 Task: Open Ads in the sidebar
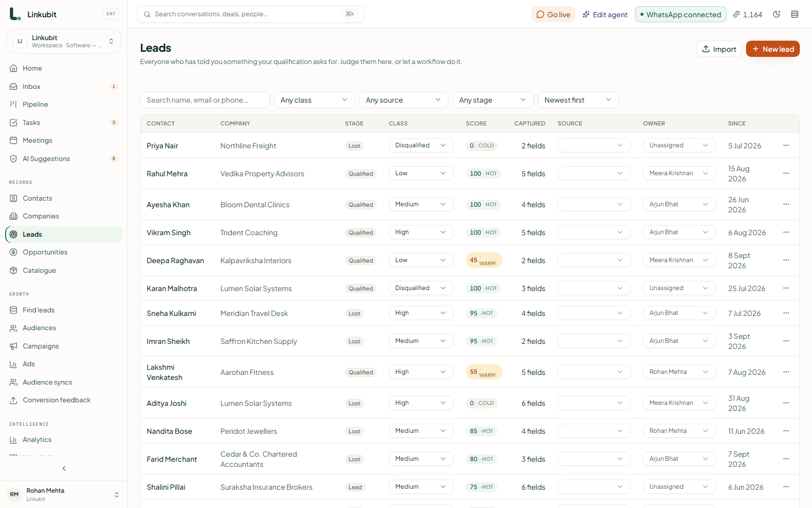coord(63,364)
